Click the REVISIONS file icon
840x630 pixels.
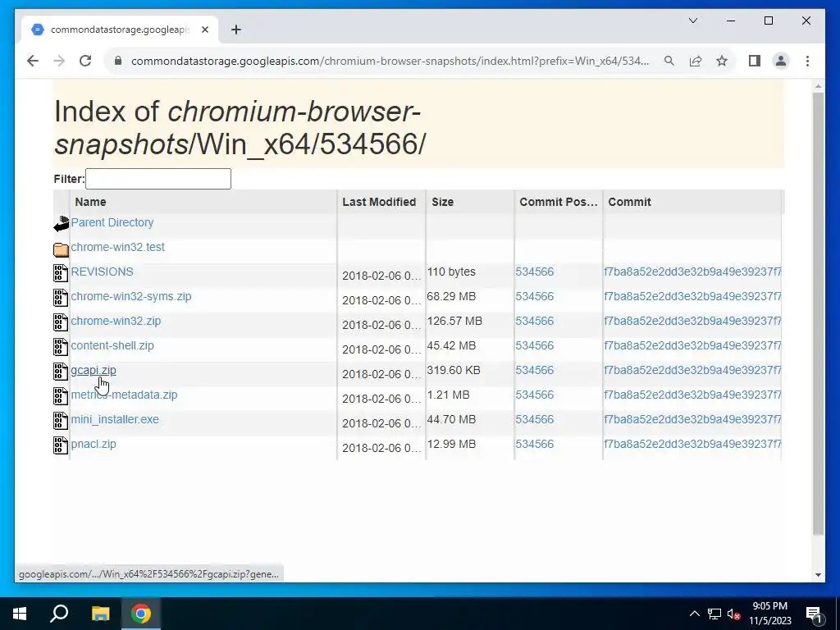61,272
